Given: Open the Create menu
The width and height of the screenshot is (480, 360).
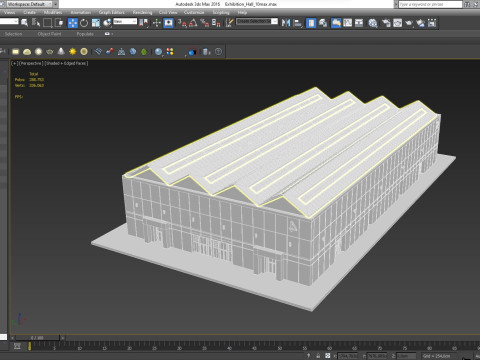Looking at the screenshot, I should point(29,12).
